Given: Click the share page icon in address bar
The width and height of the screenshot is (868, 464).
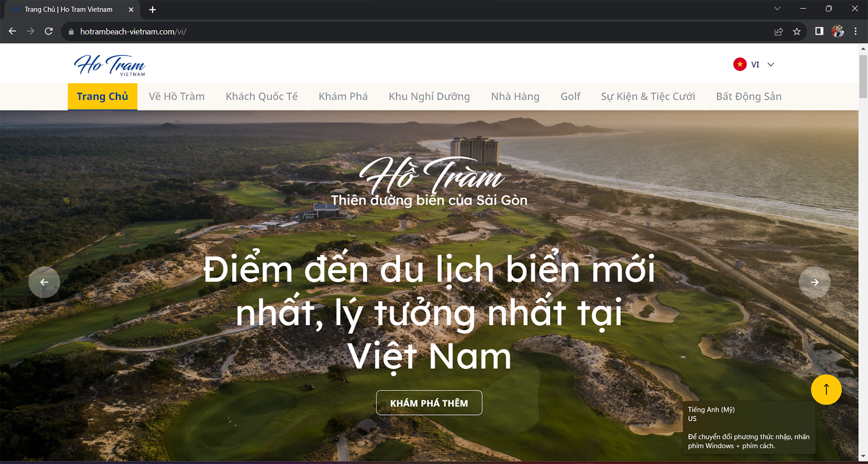Looking at the screenshot, I should (x=779, y=31).
